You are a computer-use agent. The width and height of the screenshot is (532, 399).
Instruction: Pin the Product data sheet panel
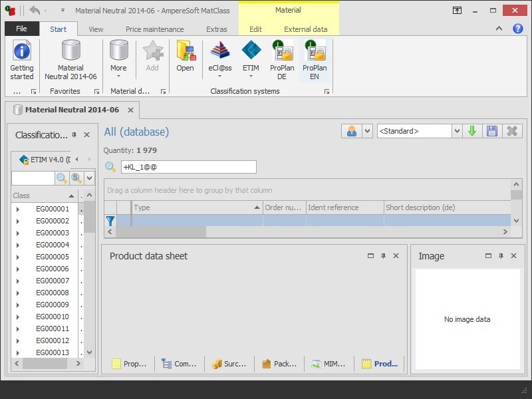coord(384,256)
